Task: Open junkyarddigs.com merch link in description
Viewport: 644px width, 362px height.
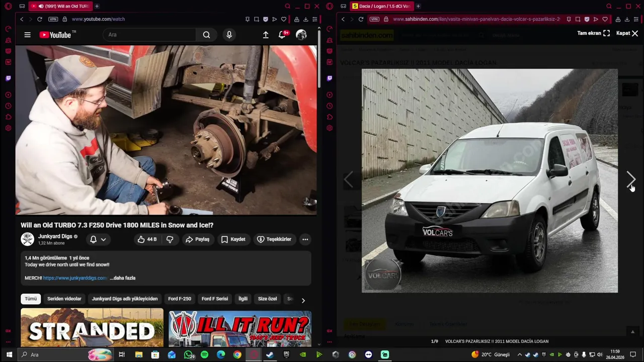Action: 75,278
